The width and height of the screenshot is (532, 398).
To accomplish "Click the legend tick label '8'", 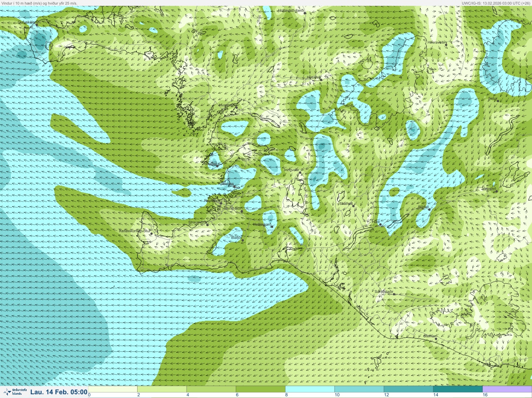I will pyautogui.click(x=286, y=395).
